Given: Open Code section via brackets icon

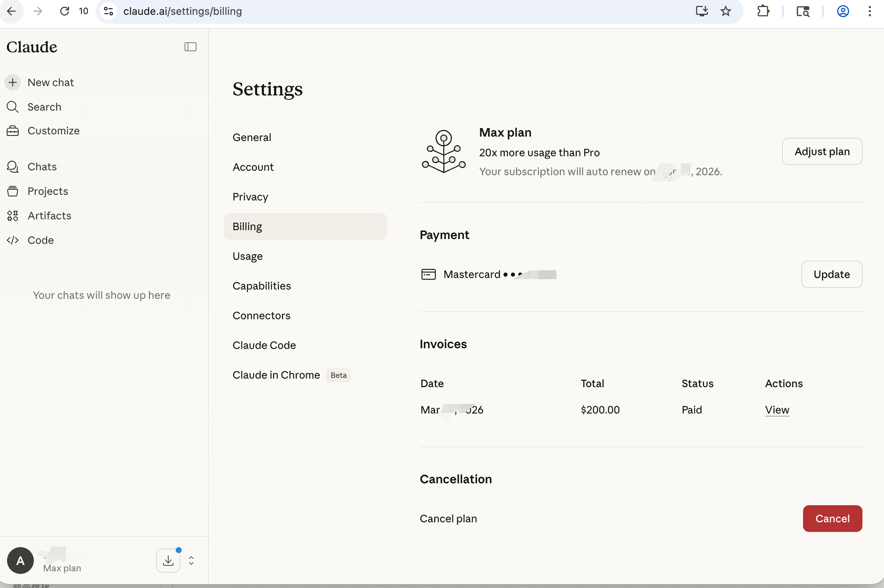Looking at the screenshot, I should coord(13,240).
